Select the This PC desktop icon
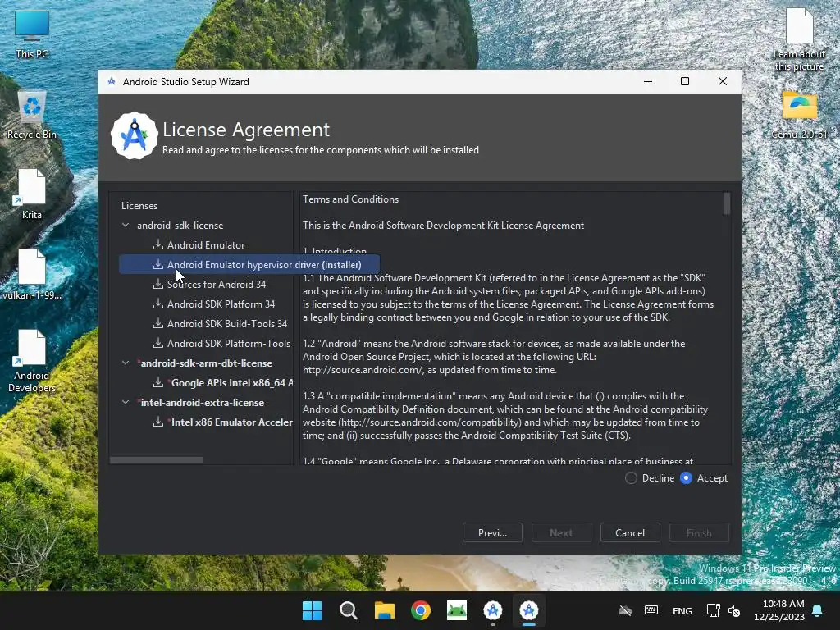Image resolution: width=840 pixels, height=630 pixels. [32, 34]
